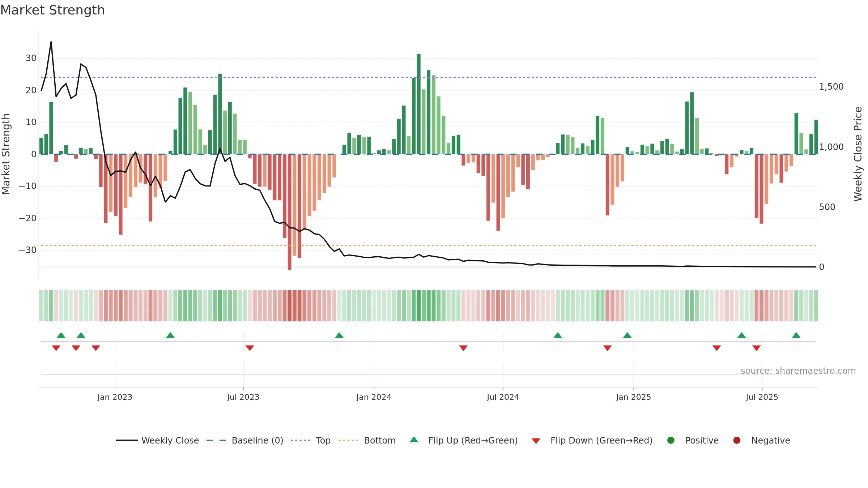The width and height of the screenshot is (868, 488).
Task: Click the last flip-up marker after Jul 2025
Action: 796,335
